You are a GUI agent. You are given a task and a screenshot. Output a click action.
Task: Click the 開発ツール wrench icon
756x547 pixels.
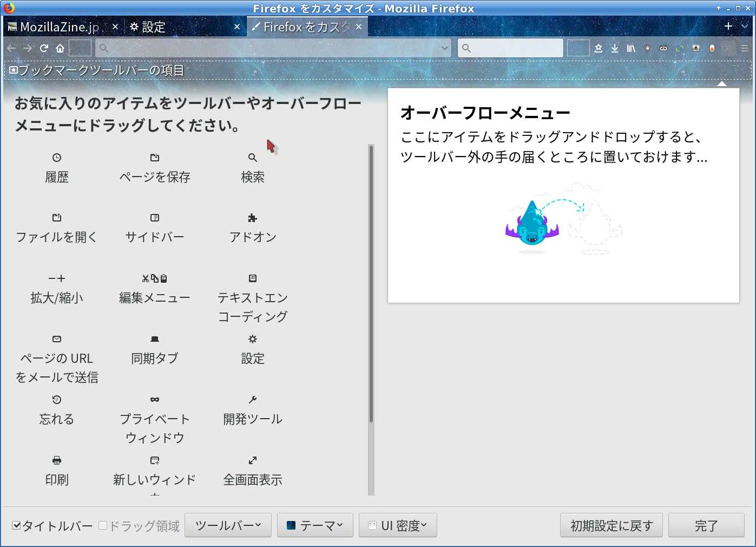point(253,400)
